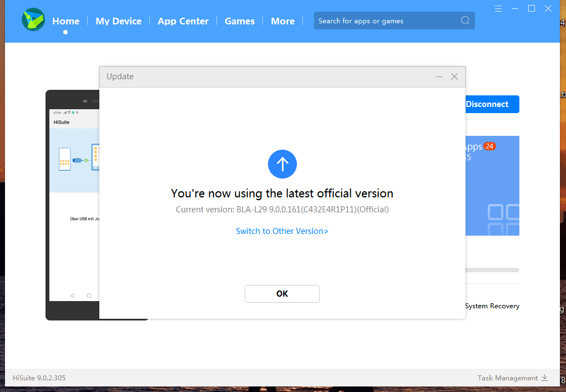Image resolution: width=566 pixels, height=392 pixels.
Task: Click the Disconnect button
Action: click(492, 104)
